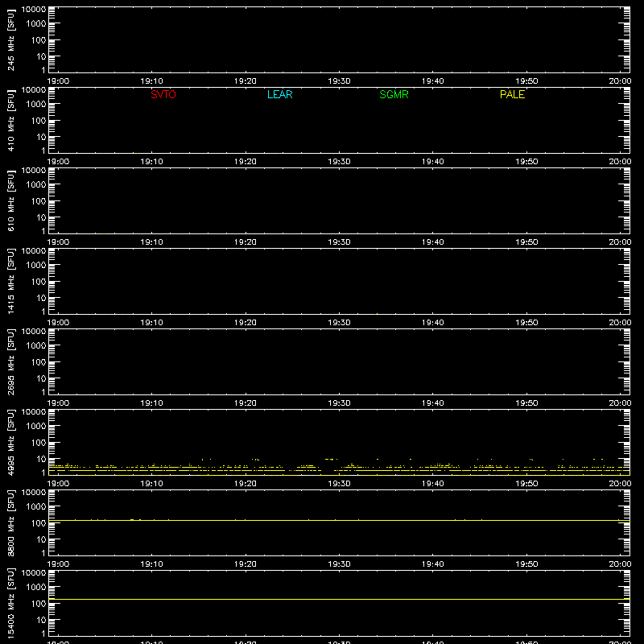Select the 410 MHz [SFU] axis title
This screenshot has height=644, width=644.
click(x=10, y=120)
